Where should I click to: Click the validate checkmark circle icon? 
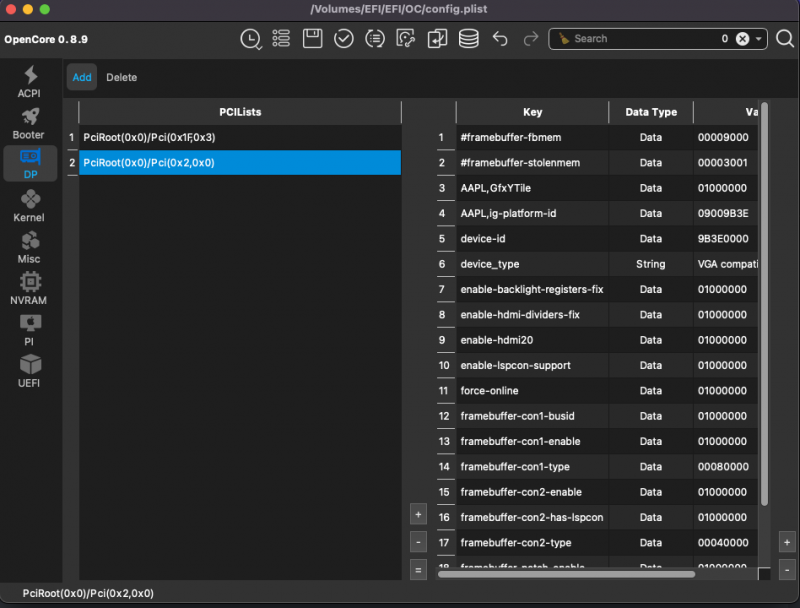point(343,39)
